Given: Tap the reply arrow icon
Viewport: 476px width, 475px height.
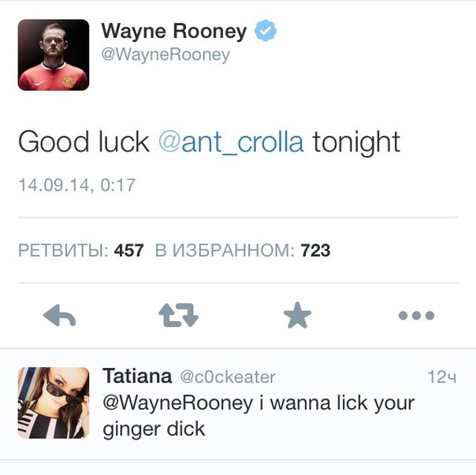Looking at the screenshot, I should (60, 316).
